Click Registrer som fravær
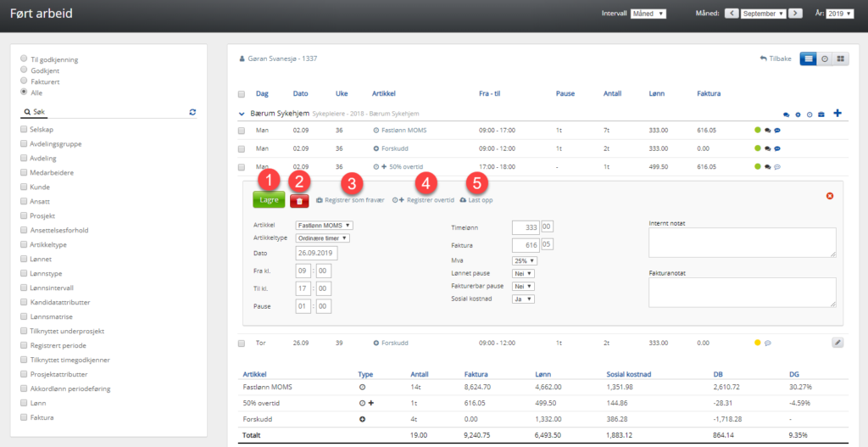Screen dimensions: 868x447 349,200
